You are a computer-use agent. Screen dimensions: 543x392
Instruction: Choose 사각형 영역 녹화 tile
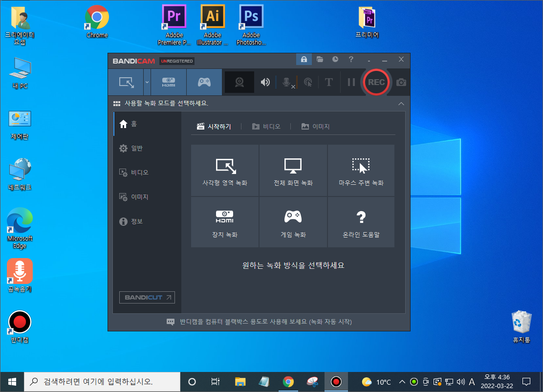point(225,171)
